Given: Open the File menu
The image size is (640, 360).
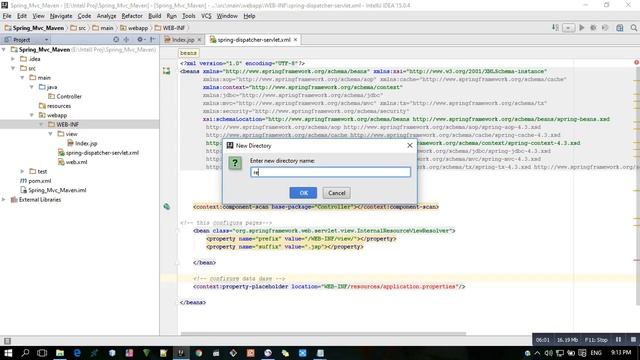Looking at the screenshot, I should point(7,16).
